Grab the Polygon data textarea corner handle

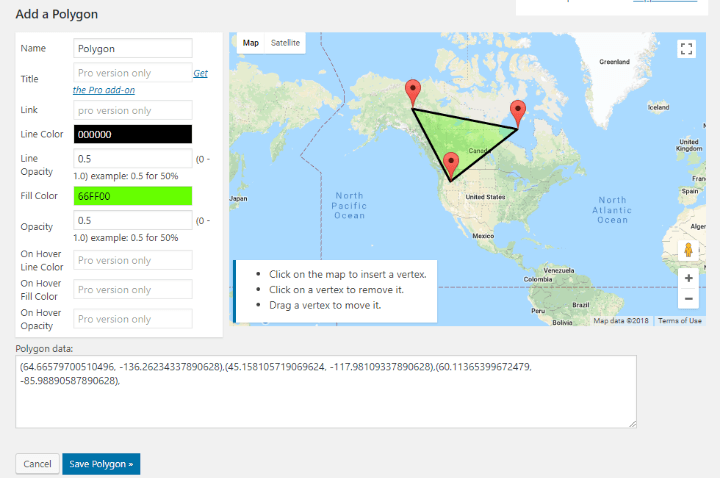coord(632,424)
